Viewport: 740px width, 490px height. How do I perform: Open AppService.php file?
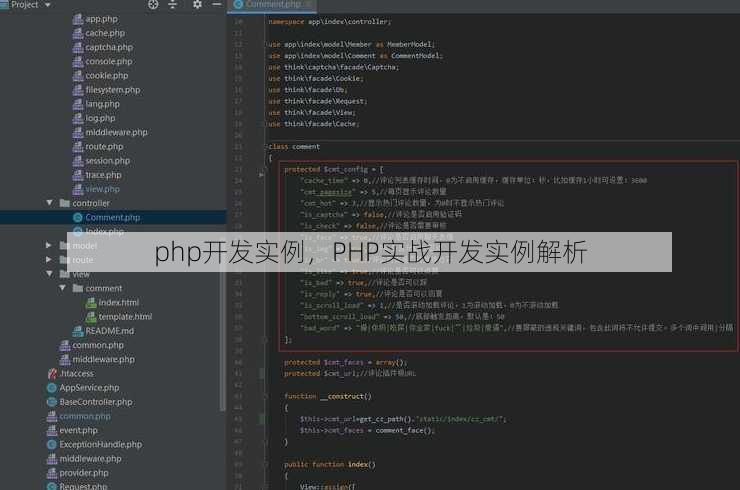point(89,388)
